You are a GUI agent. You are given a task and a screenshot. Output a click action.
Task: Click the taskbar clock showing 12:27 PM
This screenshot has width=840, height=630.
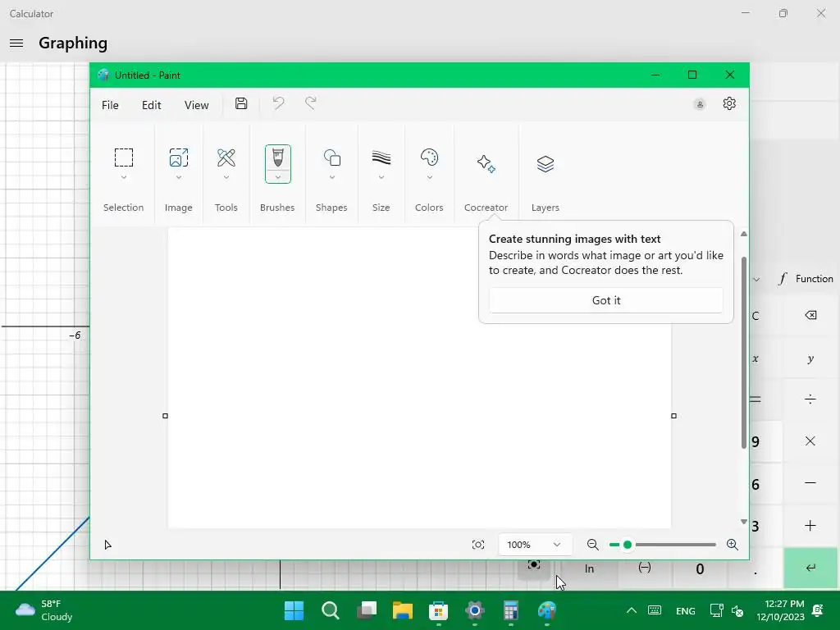781,610
